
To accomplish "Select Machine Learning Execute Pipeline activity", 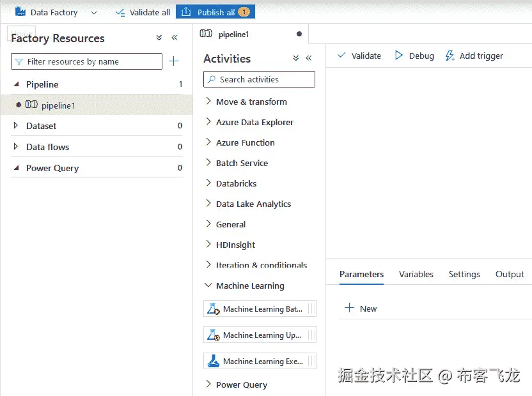I will (260, 361).
